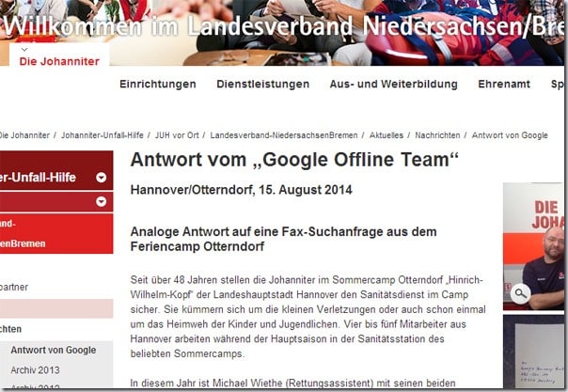Open the Ehrenamt menu
The image size is (568, 392).
(504, 84)
